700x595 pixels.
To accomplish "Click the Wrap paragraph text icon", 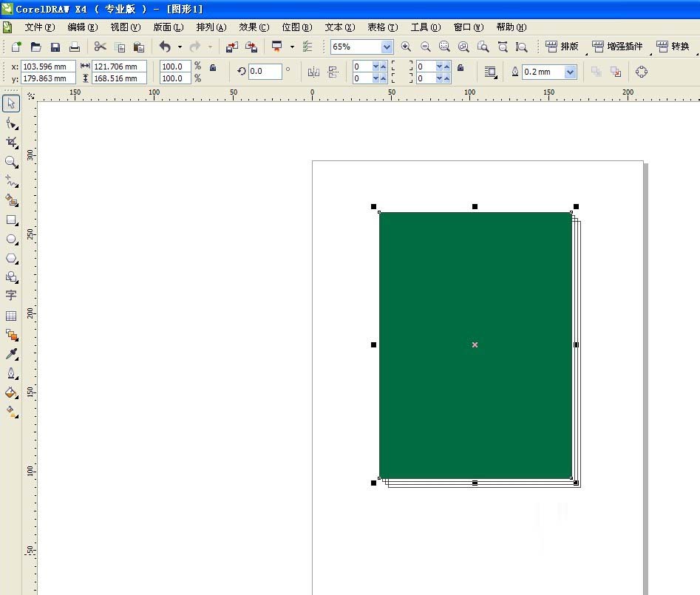I will click(x=491, y=72).
